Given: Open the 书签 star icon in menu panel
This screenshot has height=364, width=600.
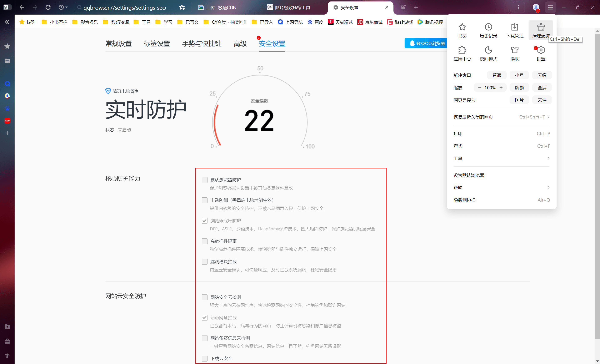Looking at the screenshot, I should 462,27.
